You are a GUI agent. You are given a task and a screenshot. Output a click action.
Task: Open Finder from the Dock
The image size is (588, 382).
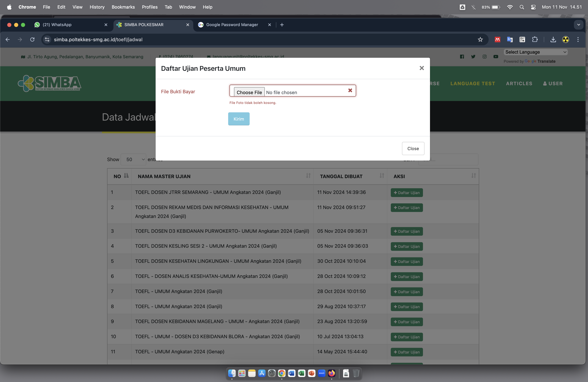click(232, 373)
